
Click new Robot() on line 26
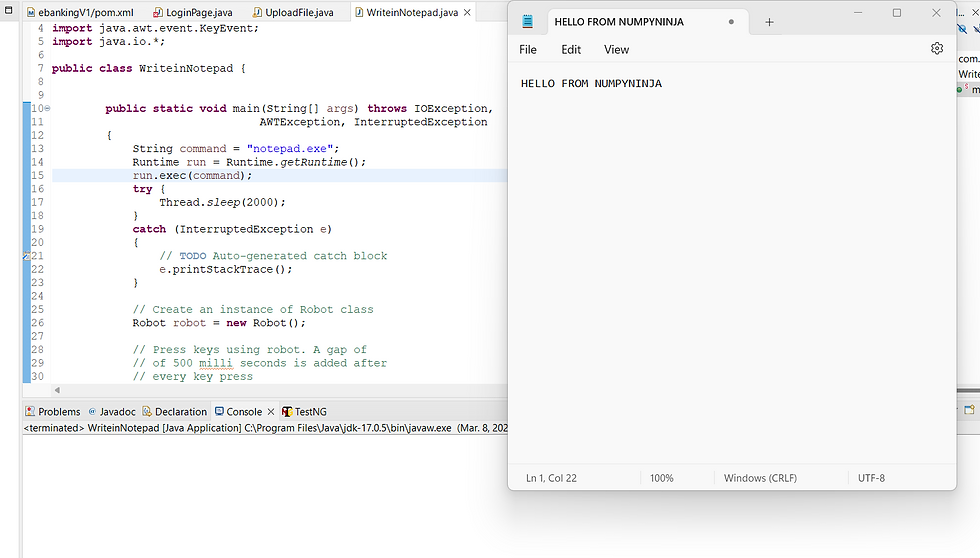tap(265, 323)
